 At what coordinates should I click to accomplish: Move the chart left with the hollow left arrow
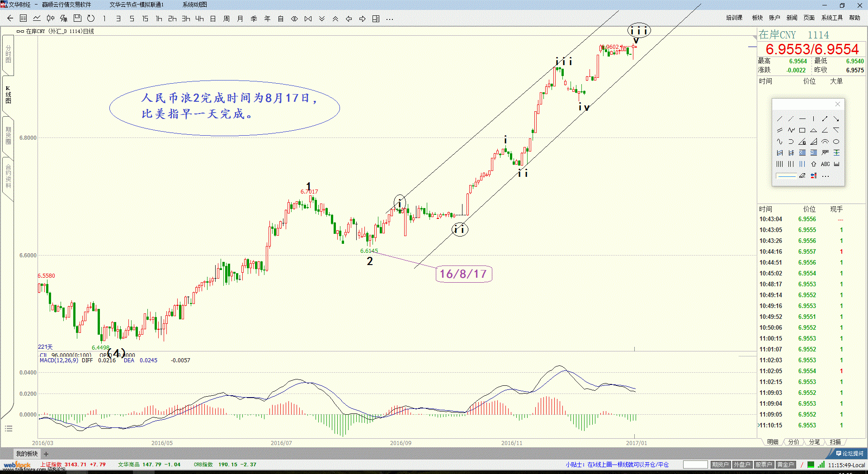point(349,19)
